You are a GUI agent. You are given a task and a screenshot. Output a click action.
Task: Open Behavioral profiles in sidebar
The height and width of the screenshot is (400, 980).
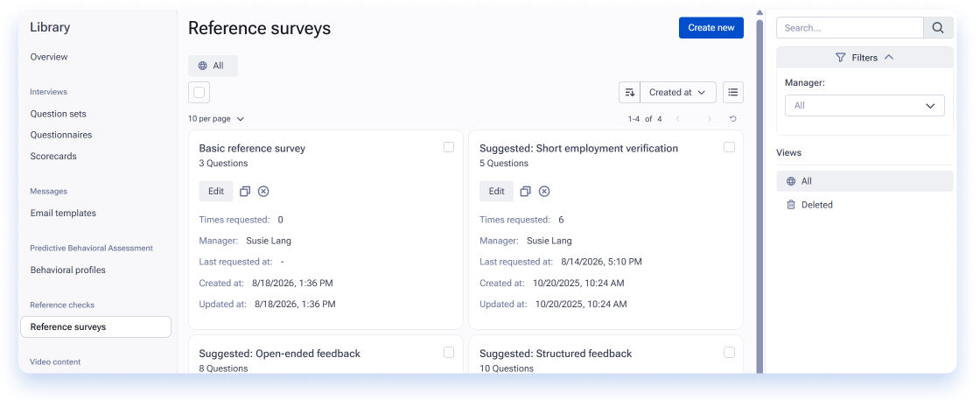point(67,270)
